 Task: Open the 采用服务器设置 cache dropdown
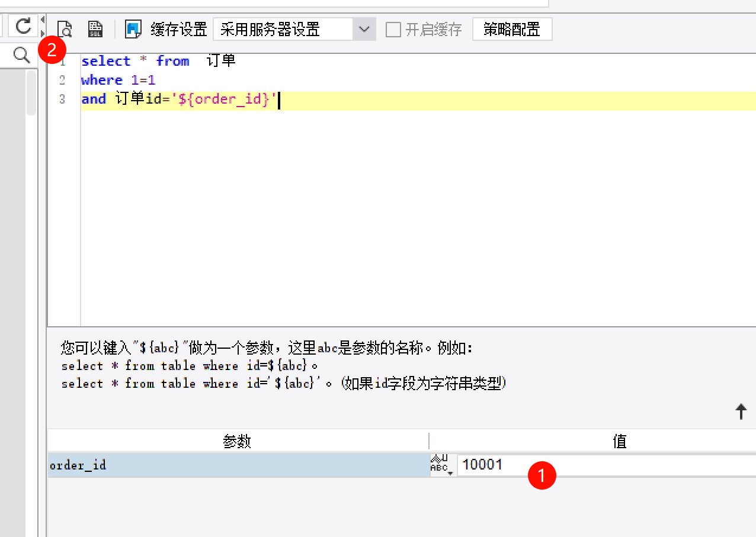(283, 29)
